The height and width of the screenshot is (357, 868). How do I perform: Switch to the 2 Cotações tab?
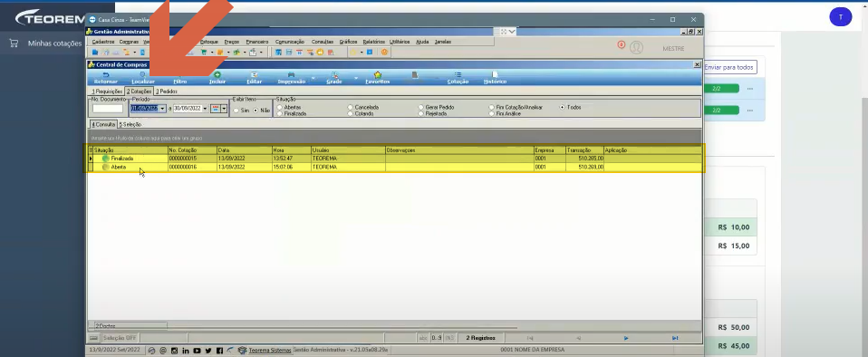coord(139,92)
